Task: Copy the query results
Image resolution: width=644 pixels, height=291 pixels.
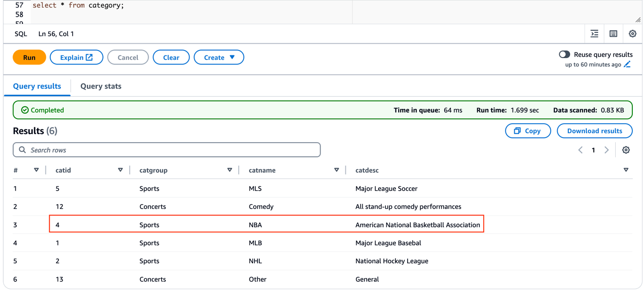Action: click(528, 131)
